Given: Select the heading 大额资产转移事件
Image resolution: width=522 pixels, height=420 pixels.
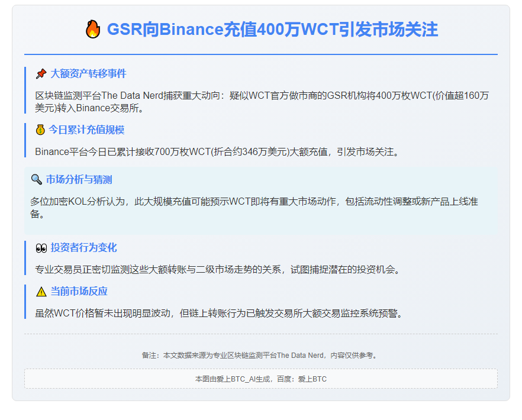Looking at the screenshot, I should 88,73.
